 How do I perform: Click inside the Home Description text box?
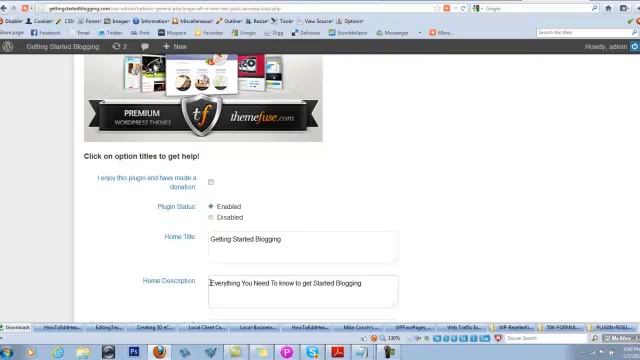tap(303, 291)
